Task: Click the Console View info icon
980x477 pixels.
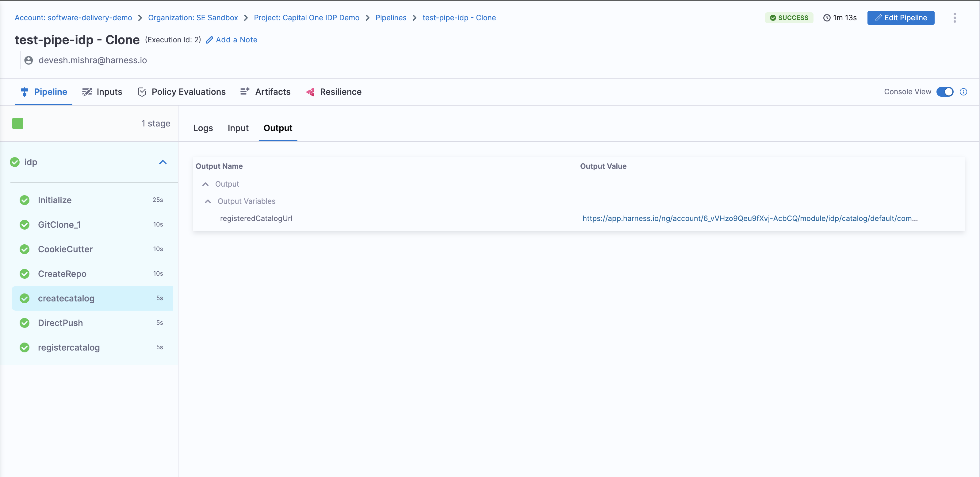Action: coord(963,92)
